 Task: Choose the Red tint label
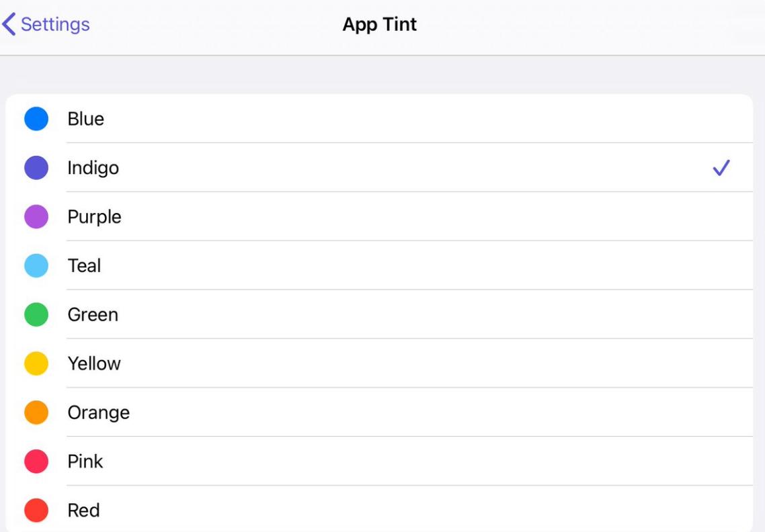[83, 511]
